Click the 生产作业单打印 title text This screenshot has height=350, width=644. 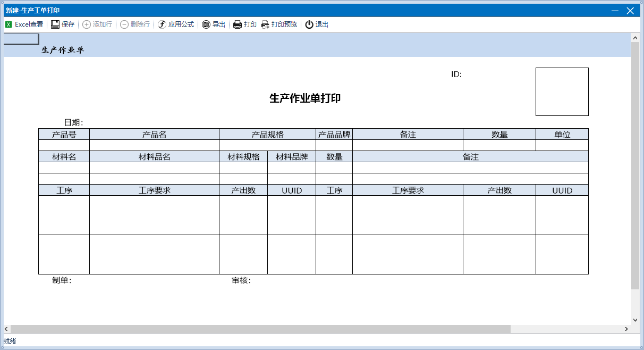[x=305, y=98]
